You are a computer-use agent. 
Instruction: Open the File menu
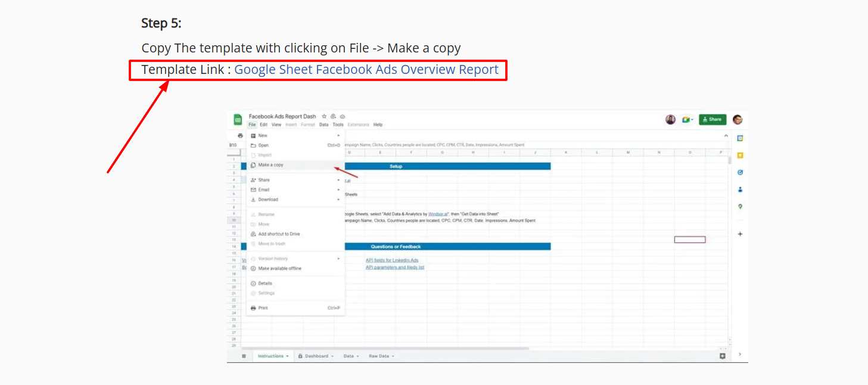252,125
